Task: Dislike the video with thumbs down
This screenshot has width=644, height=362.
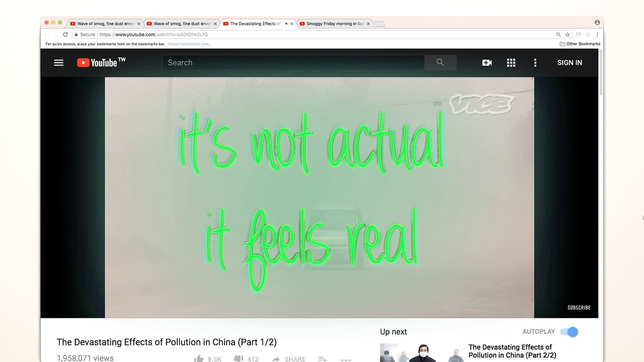Action: pos(239,359)
